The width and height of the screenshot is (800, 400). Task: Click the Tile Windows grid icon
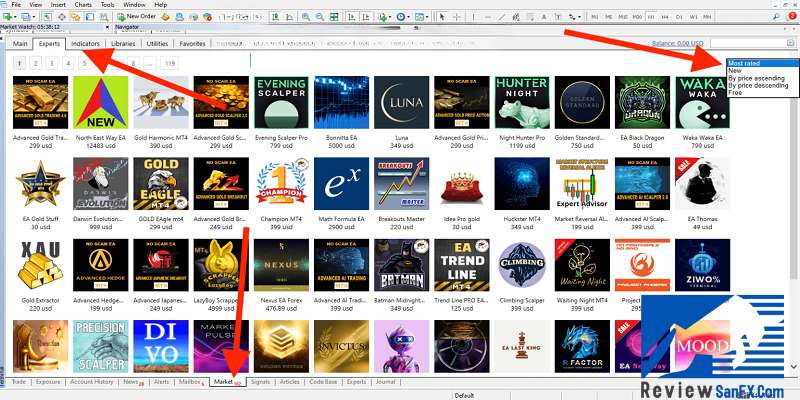pos(334,16)
